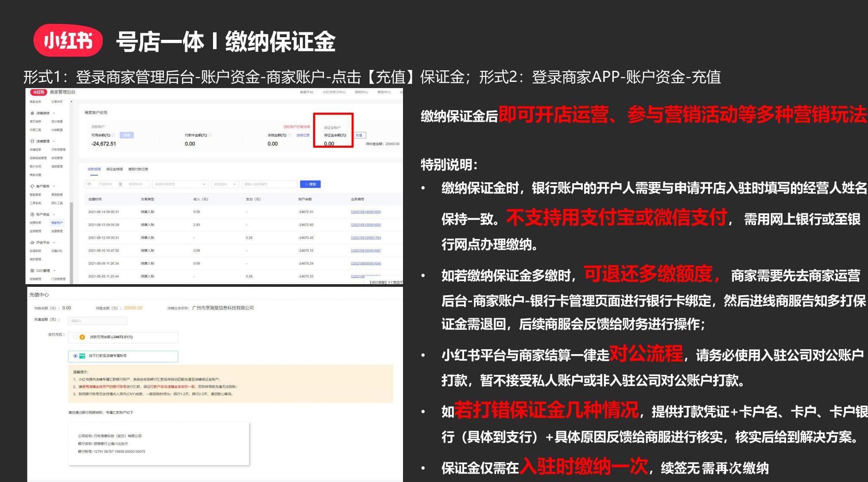Click the 2021-08-14 09:00:31 table row
Screen dimensions: 868x482
pos(244,212)
